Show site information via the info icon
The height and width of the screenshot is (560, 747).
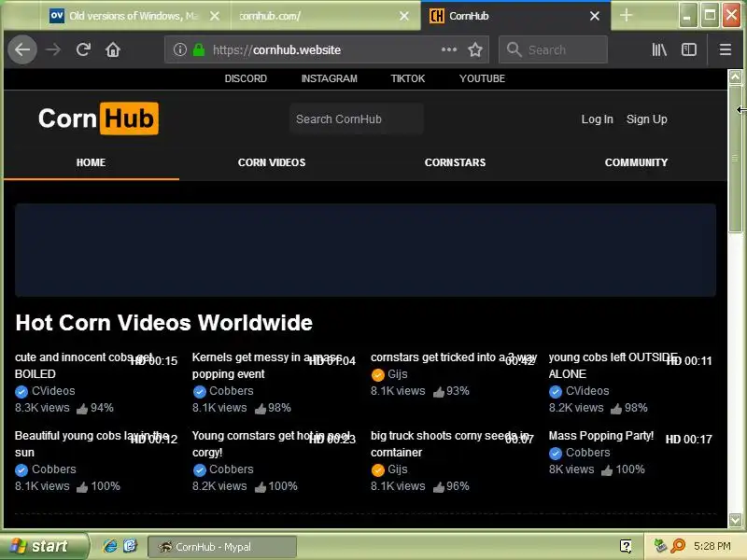[x=179, y=49]
